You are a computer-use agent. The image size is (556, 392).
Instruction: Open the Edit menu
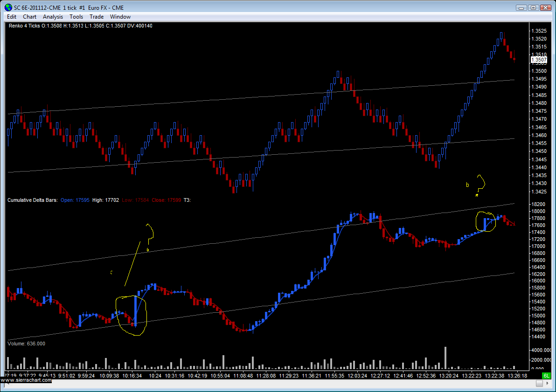[x=11, y=17]
